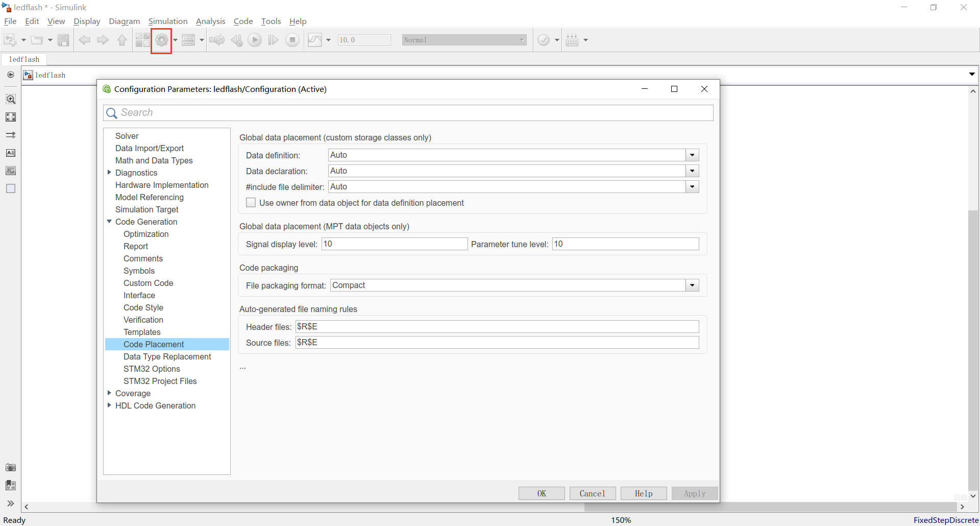980x526 pixels.
Task: Open the simulation mode Normal dropdown
Action: click(464, 40)
